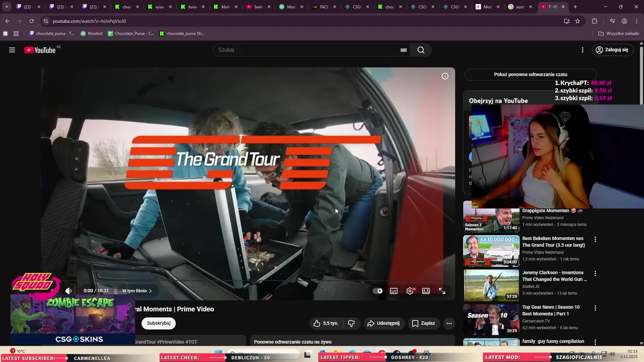Click Zaloguj się sign-in button

pyautogui.click(x=612, y=50)
